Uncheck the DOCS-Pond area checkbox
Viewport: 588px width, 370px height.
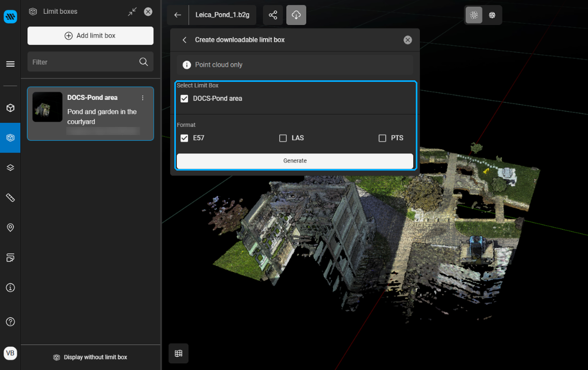[184, 99]
